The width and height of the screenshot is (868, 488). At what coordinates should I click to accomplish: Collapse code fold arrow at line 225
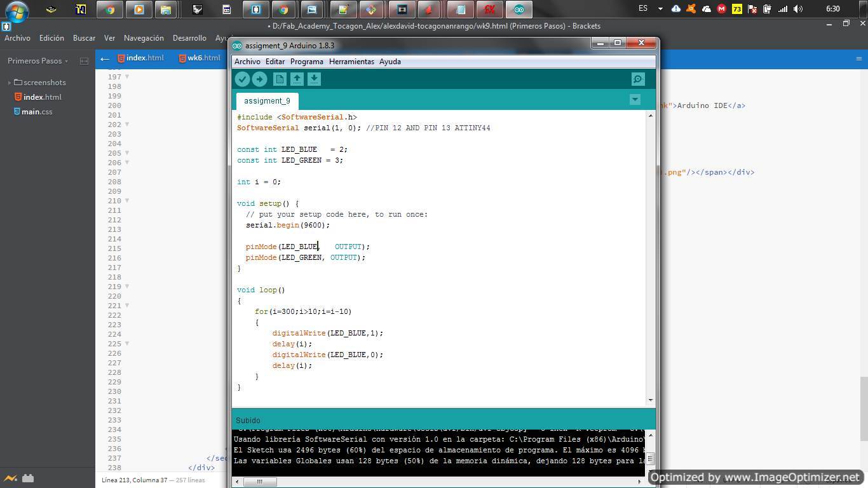(126, 344)
